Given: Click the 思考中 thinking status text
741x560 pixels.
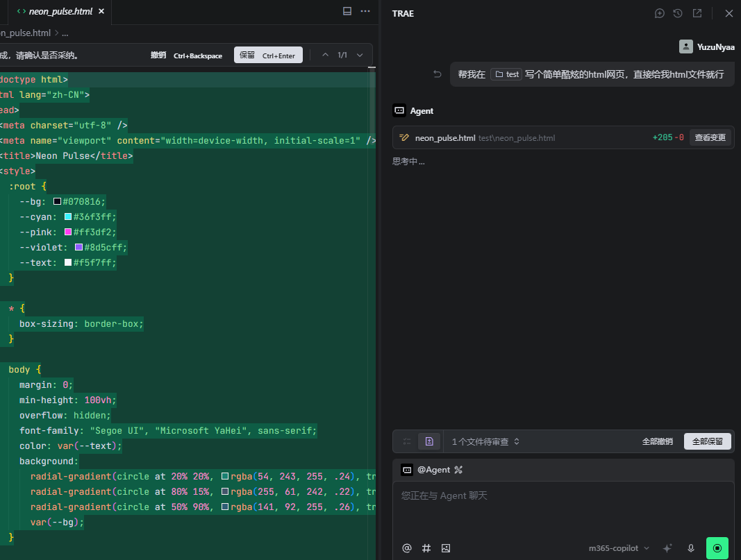Looking at the screenshot, I should click(x=408, y=162).
